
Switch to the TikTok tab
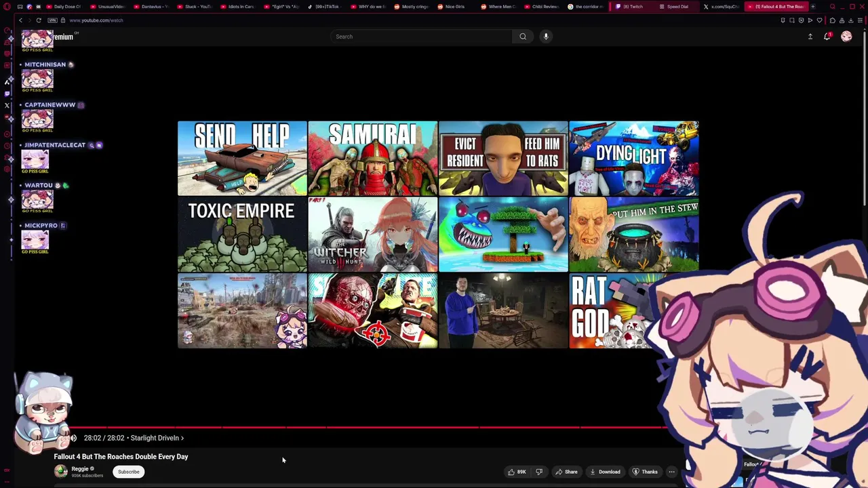[324, 7]
